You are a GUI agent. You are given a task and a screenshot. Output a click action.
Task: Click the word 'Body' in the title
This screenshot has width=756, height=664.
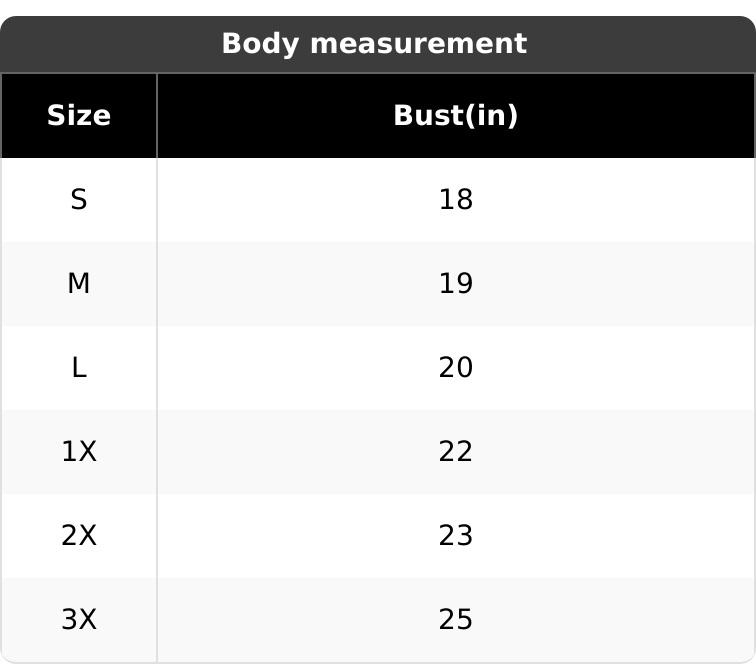pyautogui.click(x=254, y=44)
